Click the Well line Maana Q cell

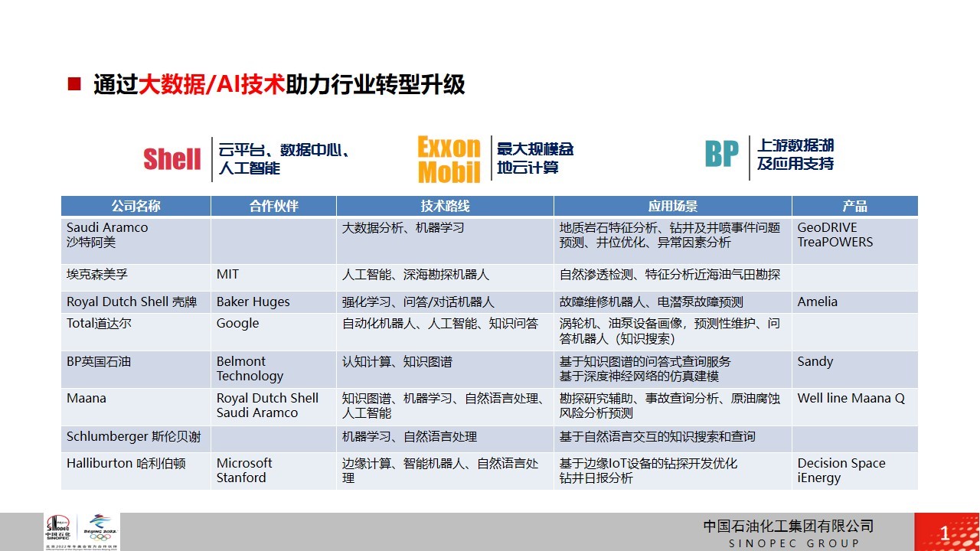pos(855,407)
